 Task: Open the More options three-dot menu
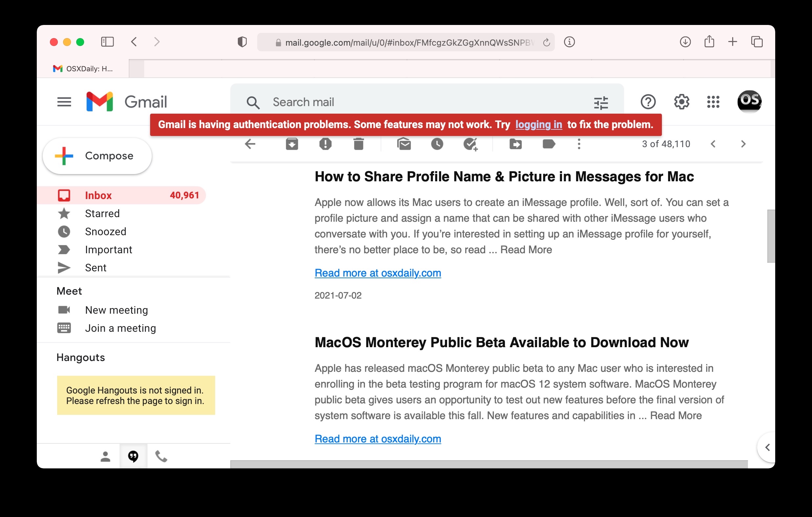tap(579, 144)
